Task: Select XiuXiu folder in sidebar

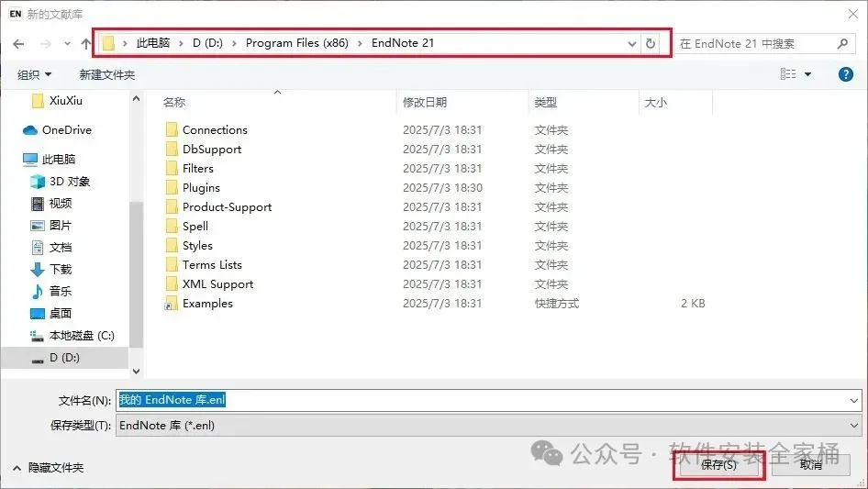Action: (x=57, y=100)
